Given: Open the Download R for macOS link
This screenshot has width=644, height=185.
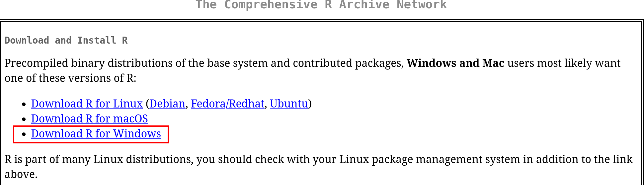Looking at the screenshot, I should point(89,119).
